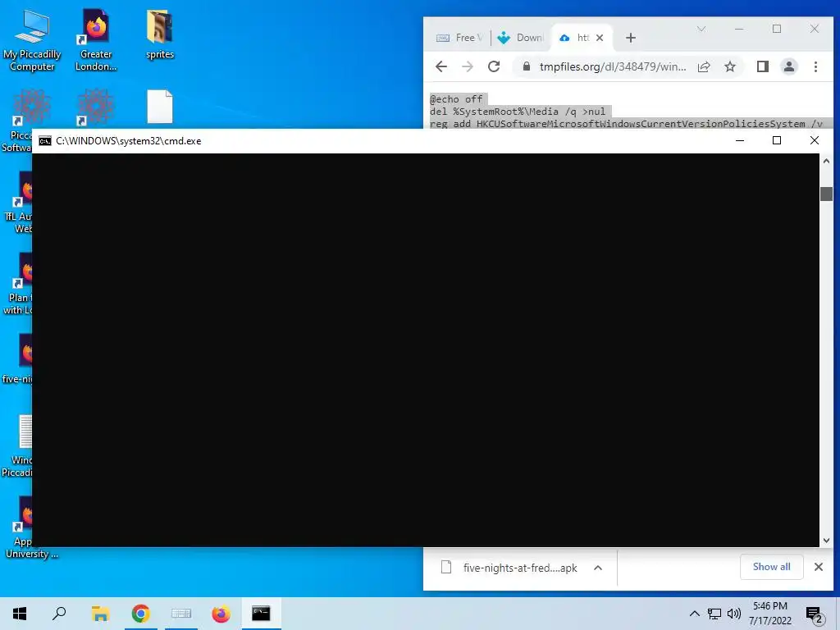Click the cmd.exe title bar icon
The height and width of the screenshot is (630, 840).
pyautogui.click(x=45, y=141)
